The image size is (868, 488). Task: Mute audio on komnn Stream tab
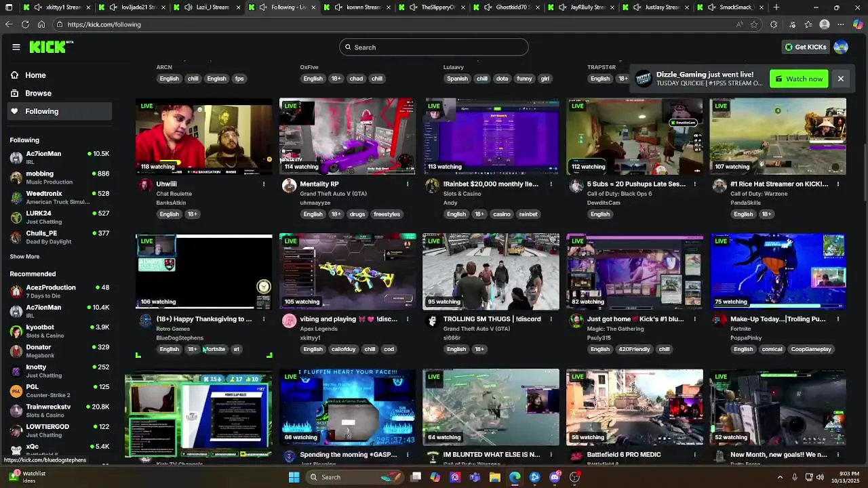[338, 7]
